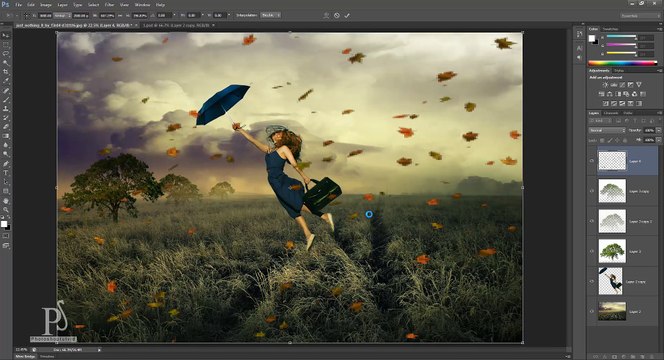
Task: Hide the field landscape bottom layer
Action: tap(592, 311)
